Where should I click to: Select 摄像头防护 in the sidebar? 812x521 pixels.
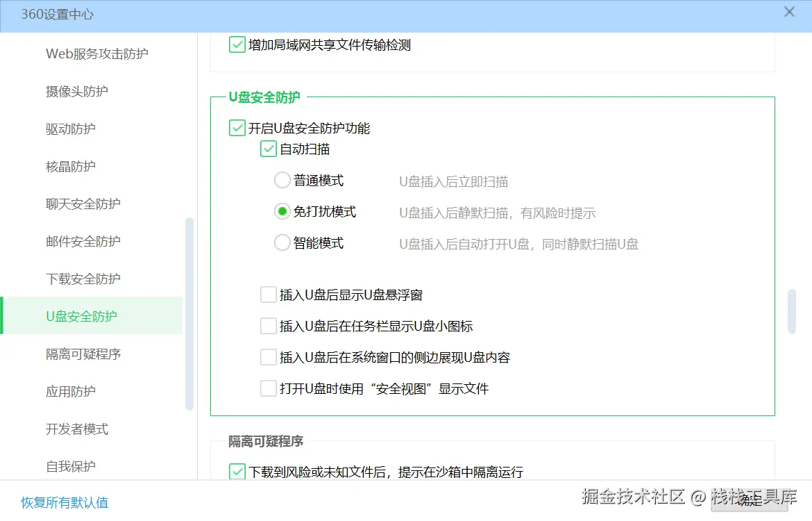[76, 91]
